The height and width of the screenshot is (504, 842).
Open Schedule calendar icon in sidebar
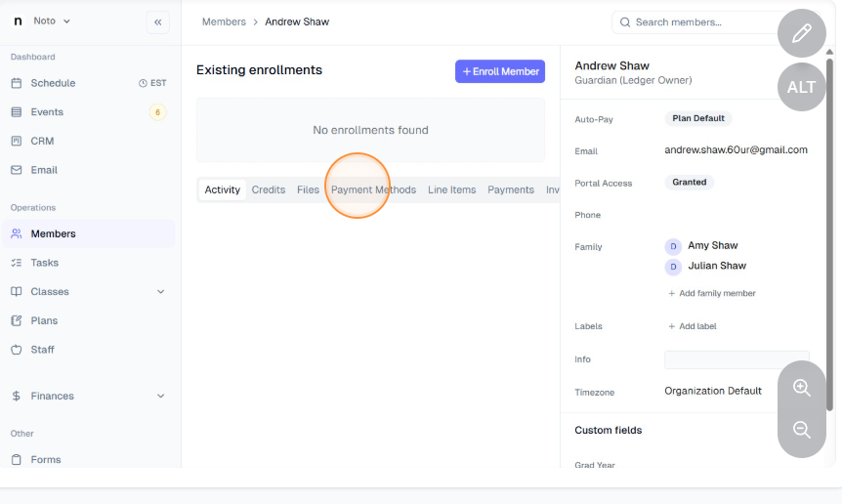[x=17, y=83]
